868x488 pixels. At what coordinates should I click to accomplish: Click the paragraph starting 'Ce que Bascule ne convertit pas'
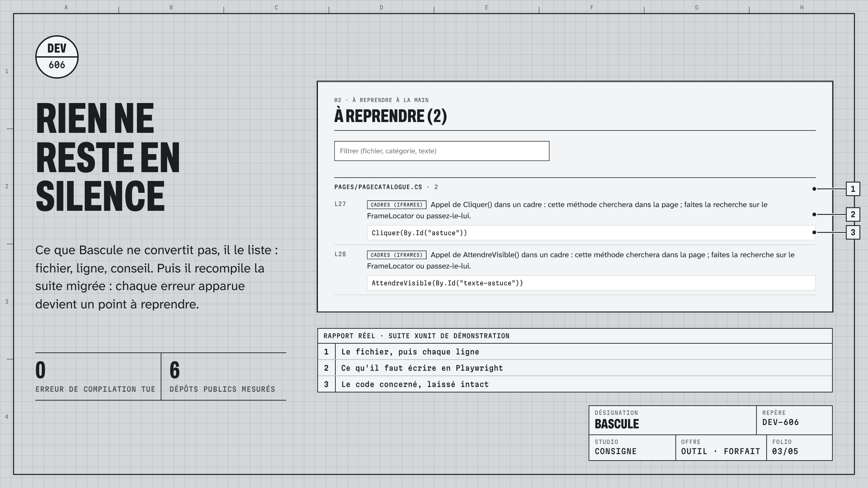pos(157,277)
